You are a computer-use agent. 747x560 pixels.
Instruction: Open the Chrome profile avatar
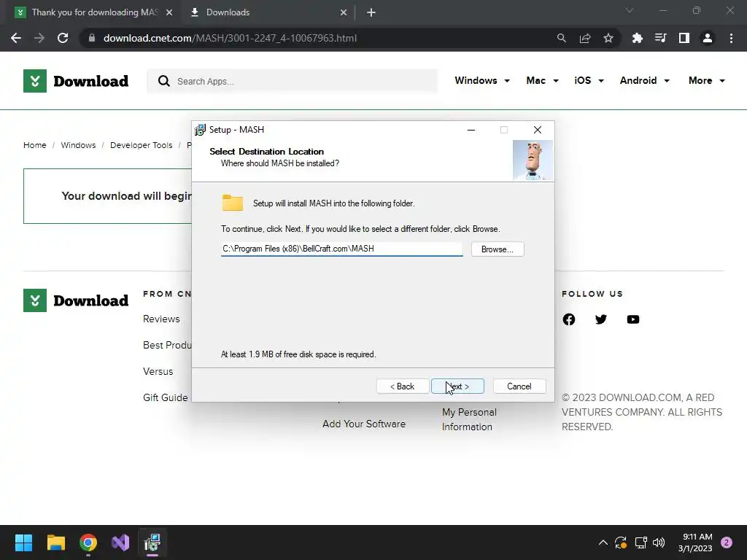coord(708,38)
